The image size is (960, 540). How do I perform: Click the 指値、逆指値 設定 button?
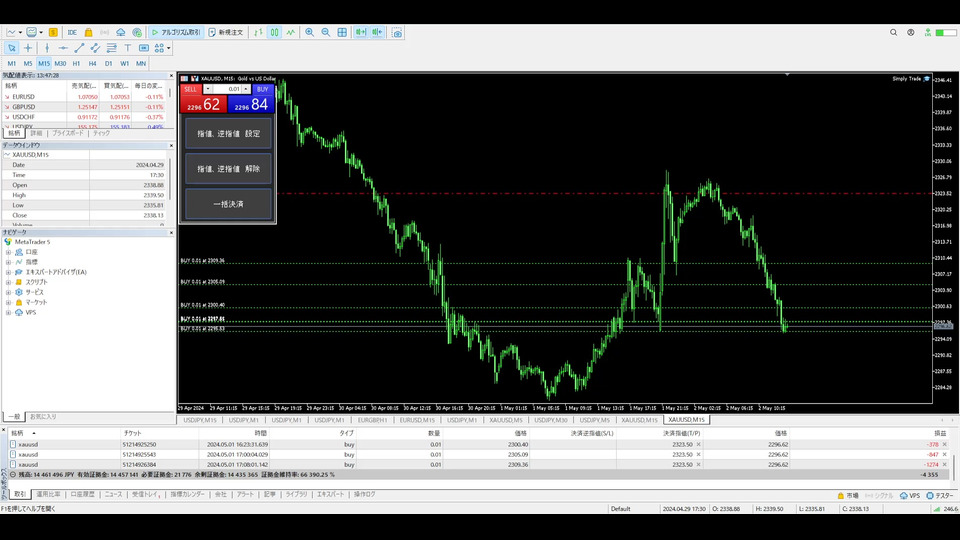tap(228, 133)
